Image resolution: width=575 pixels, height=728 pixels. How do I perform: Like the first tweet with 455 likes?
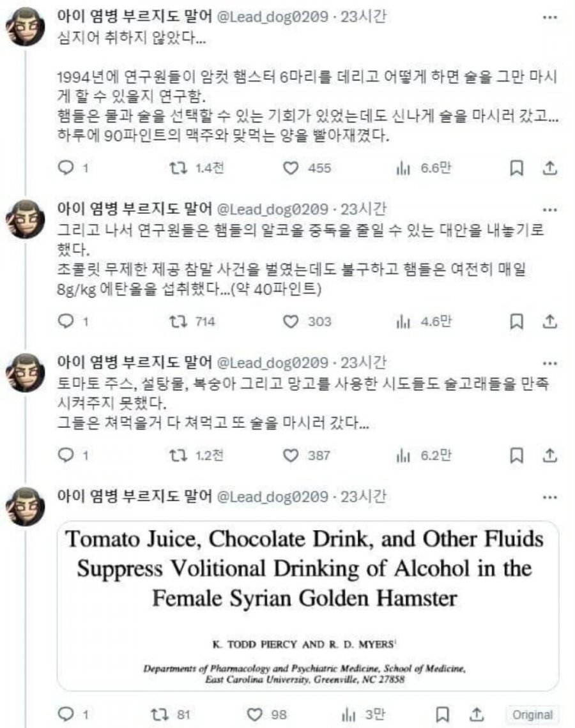291,167
